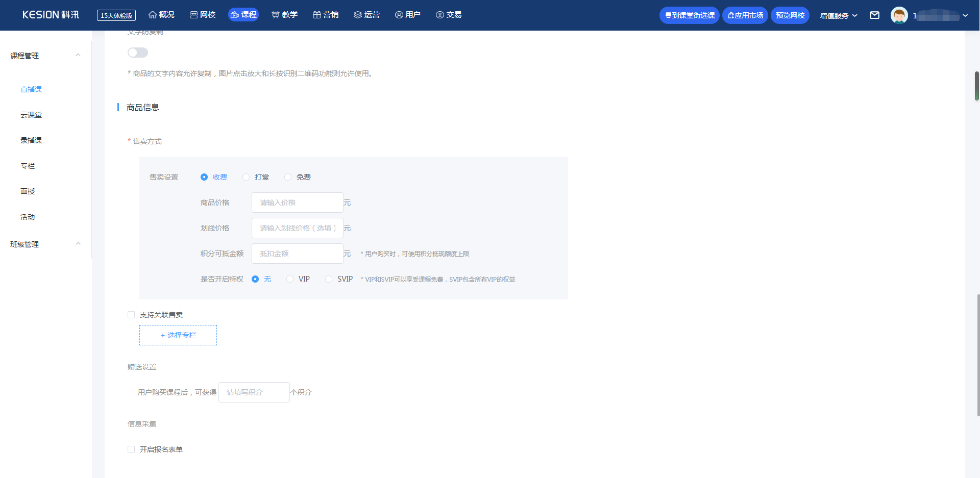Open the 运营 operations section
Image resolution: width=980 pixels, height=478 pixels.
click(366, 15)
